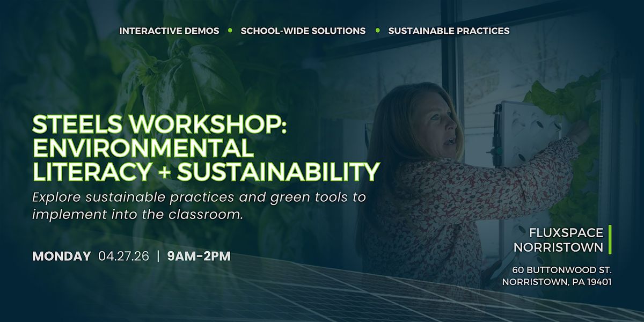Click the STEELS Workshop heading line
The height and width of the screenshot is (322, 644).
(x=160, y=125)
